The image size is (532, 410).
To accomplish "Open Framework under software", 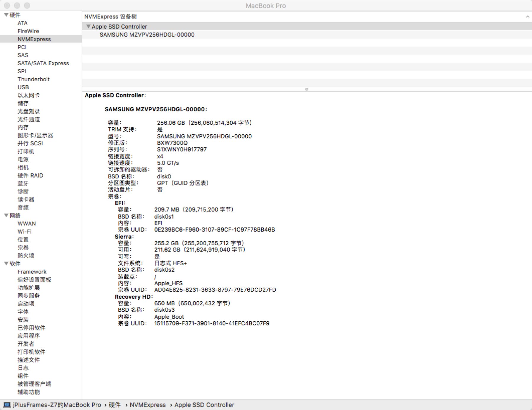I will click(x=32, y=272).
